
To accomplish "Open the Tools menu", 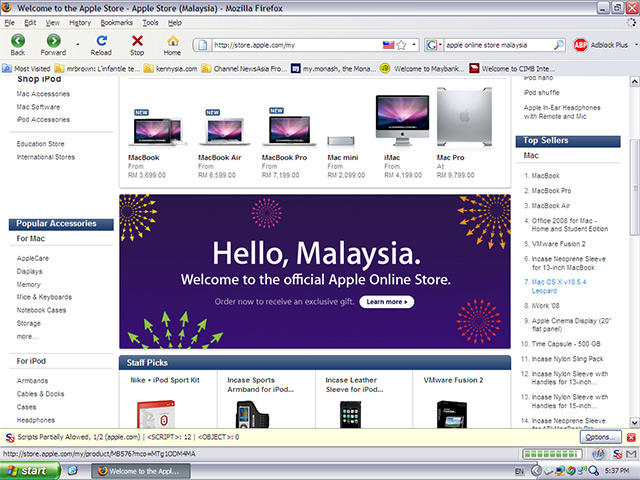I will point(150,21).
